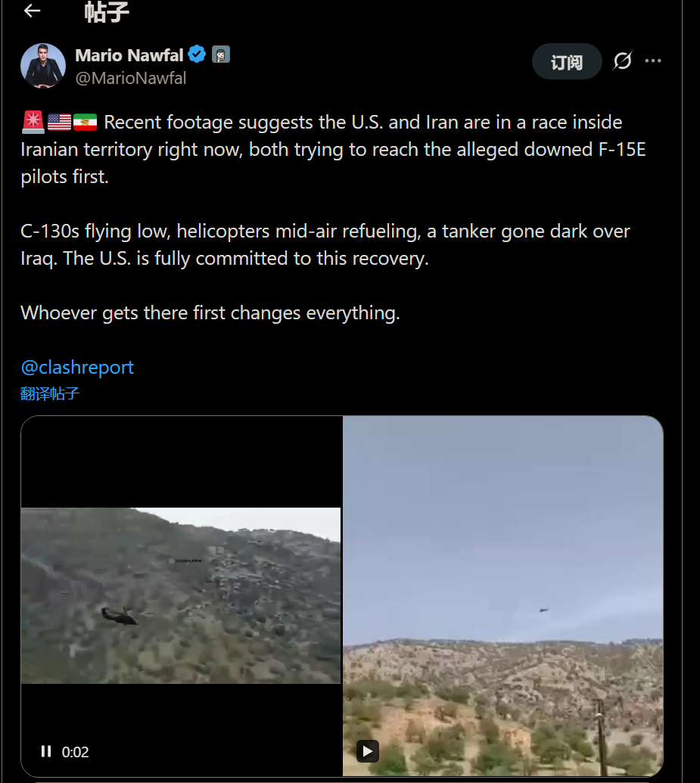Click the @MarioNawfal handle

130,78
